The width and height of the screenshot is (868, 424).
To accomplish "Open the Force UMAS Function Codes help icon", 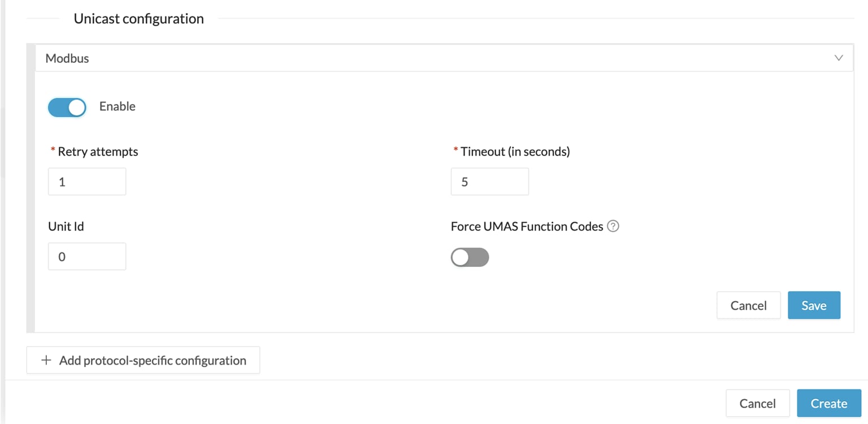I will tap(613, 227).
